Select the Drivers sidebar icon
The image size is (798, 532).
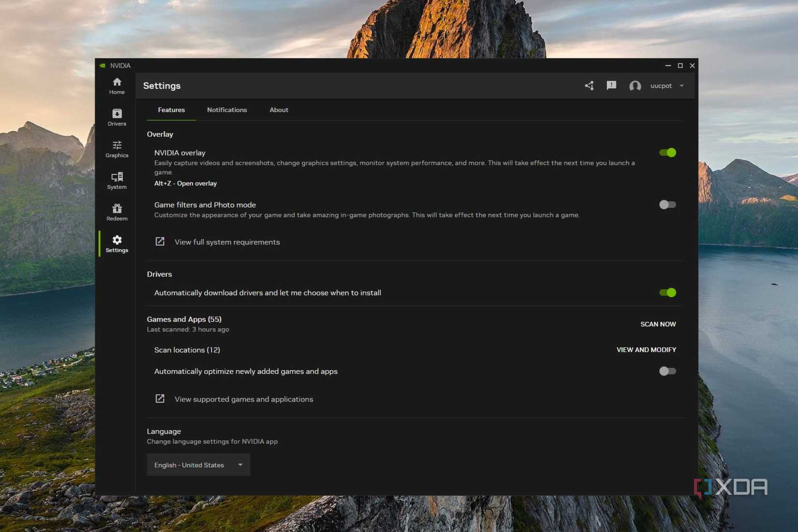point(117,117)
